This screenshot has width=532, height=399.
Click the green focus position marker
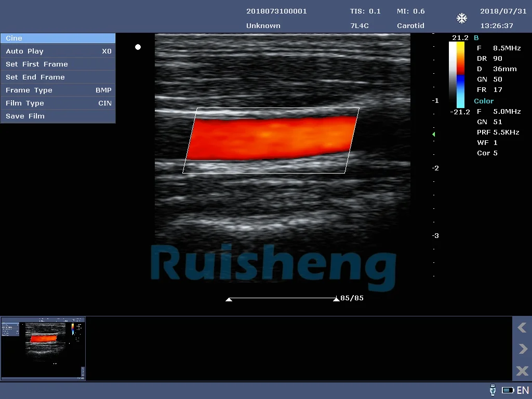coord(433,135)
